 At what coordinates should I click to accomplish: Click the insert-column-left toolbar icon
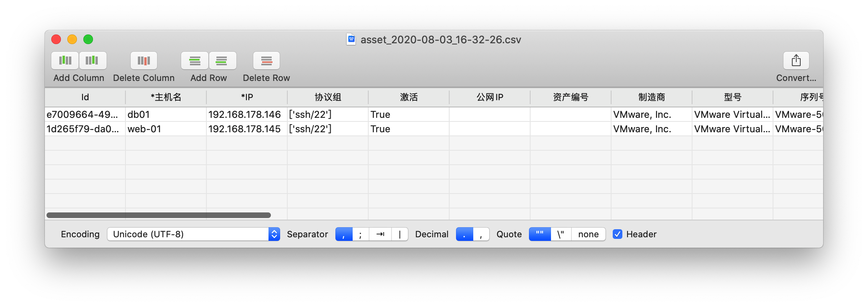(x=65, y=61)
